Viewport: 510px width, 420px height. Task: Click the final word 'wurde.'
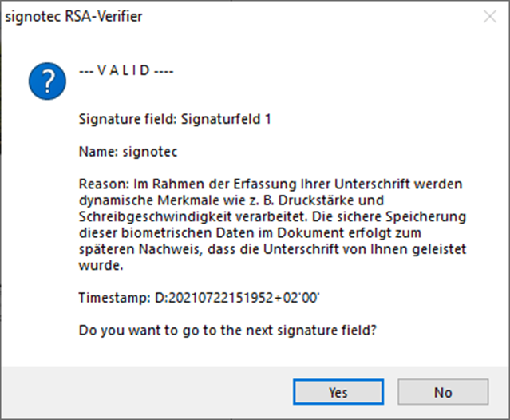pos(97,265)
